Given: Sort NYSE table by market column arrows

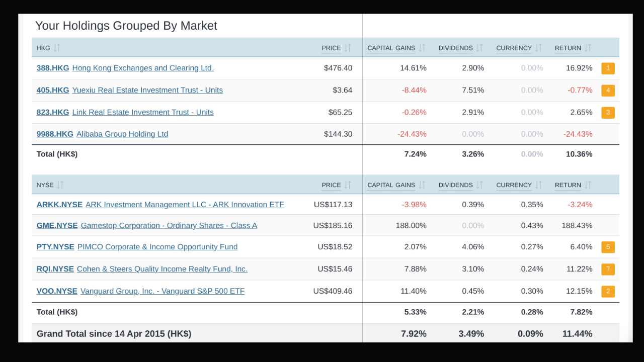Looking at the screenshot, I should coord(60,185).
